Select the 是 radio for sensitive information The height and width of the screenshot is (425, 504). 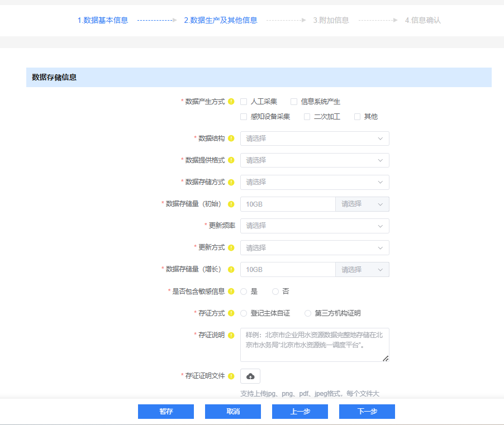244,292
